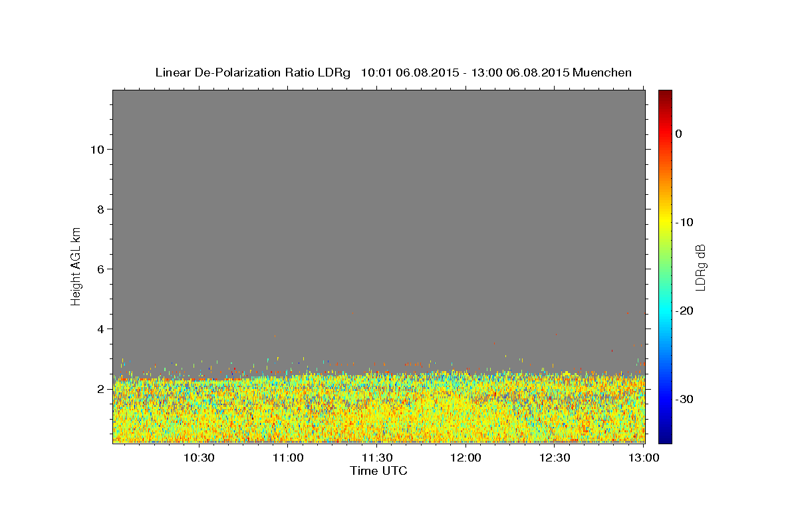Click the height tick label 10
The image size is (798, 532).
click(x=97, y=150)
